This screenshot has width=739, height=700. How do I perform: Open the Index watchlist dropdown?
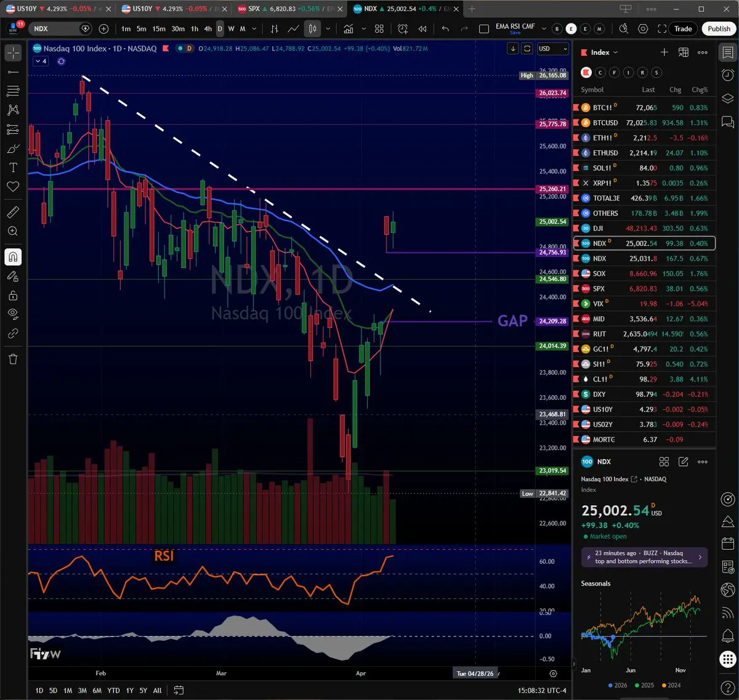[x=604, y=52]
